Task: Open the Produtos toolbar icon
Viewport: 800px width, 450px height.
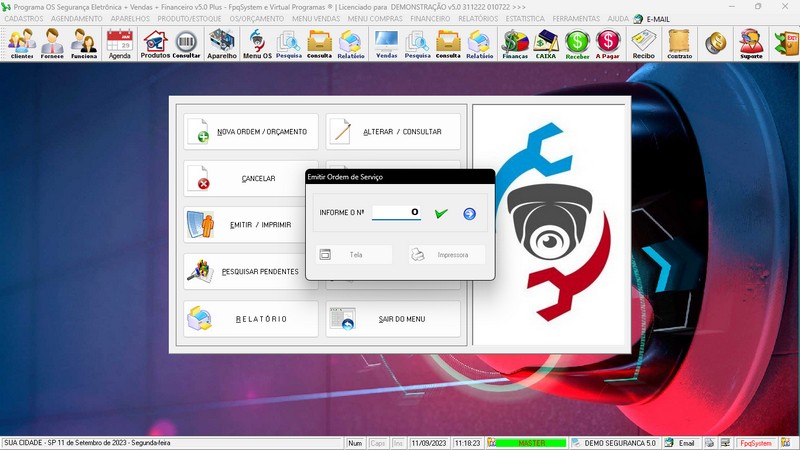Action: [155, 43]
